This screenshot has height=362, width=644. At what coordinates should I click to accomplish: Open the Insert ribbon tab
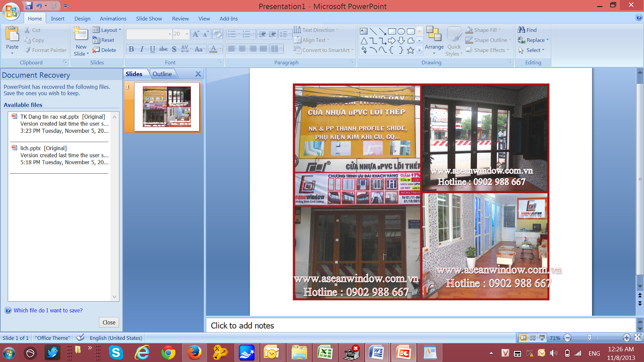[x=58, y=19]
